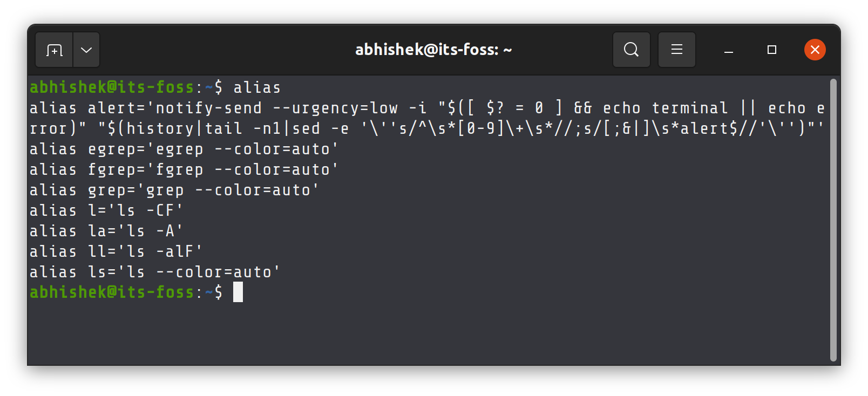Open the hamburger main menu
Viewport: 868px width, 396px height.
[x=676, y=50]
